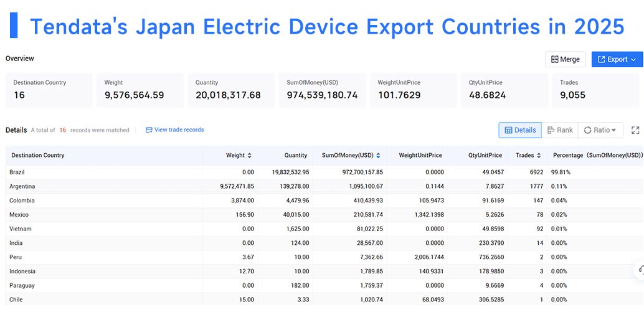The width and height of the screenshot is (644, 317).
Task: Click Argentina's weight value 9,572,471.85
Action: click(x=237, y=186)
